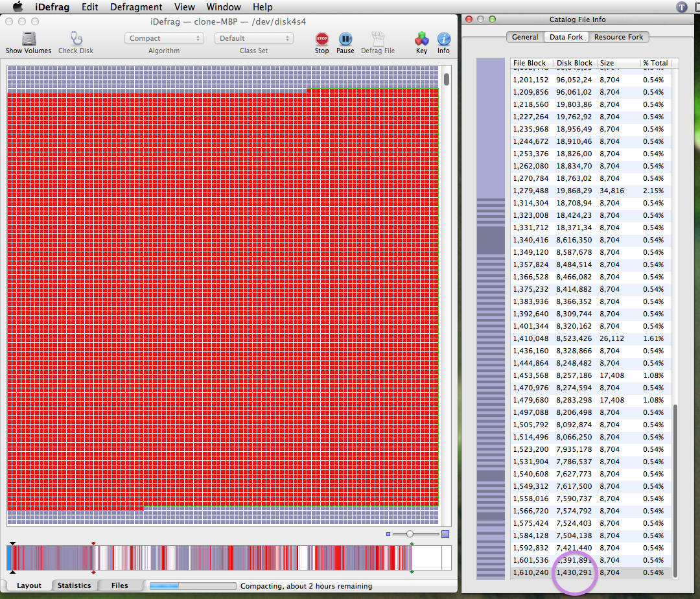Click the 1.61% total cell
The image size is (700, 599).
653,338
